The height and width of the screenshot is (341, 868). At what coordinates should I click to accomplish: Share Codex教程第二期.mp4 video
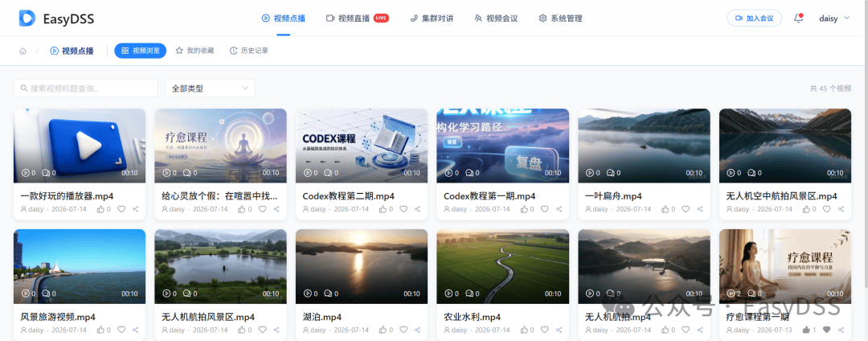[418, 209]
